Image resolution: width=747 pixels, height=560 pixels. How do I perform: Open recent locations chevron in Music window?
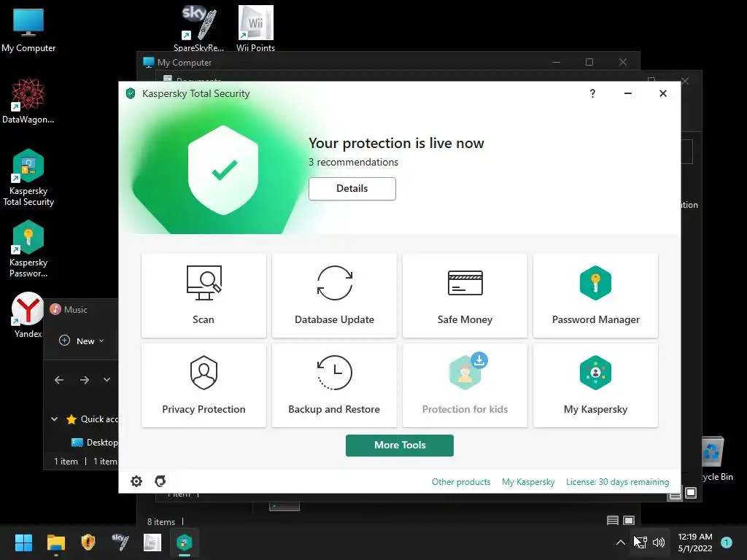click(107, 380)
